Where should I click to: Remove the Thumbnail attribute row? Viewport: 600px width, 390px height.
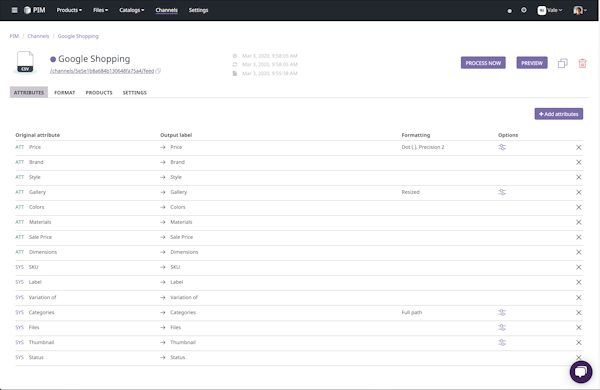[x=579, y=343]
